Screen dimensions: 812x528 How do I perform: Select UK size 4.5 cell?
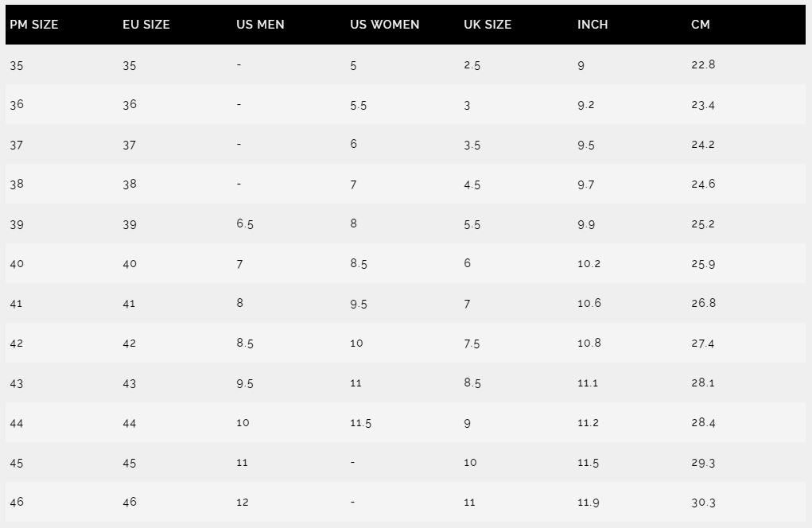click(472, 184)
